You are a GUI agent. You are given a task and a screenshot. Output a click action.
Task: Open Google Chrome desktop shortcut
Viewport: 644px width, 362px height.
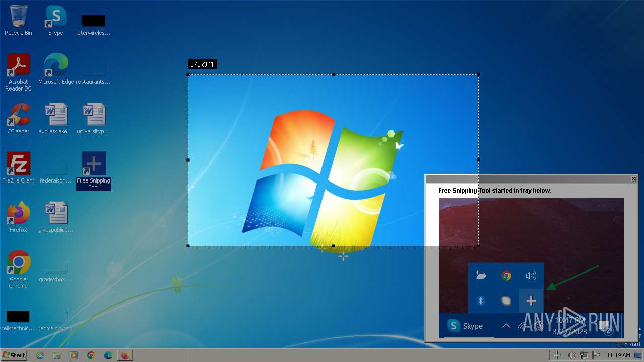pyautogui.click(x=18, y=269)
